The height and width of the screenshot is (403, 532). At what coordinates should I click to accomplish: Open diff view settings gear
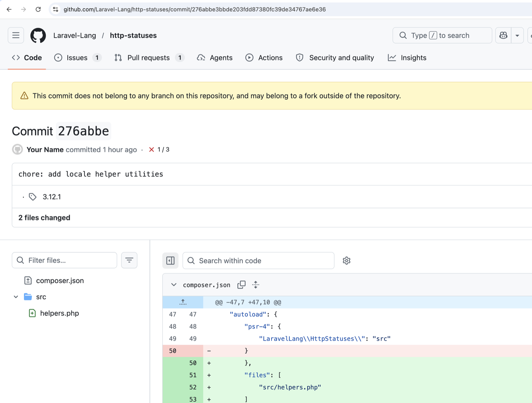tap(346, 261)
